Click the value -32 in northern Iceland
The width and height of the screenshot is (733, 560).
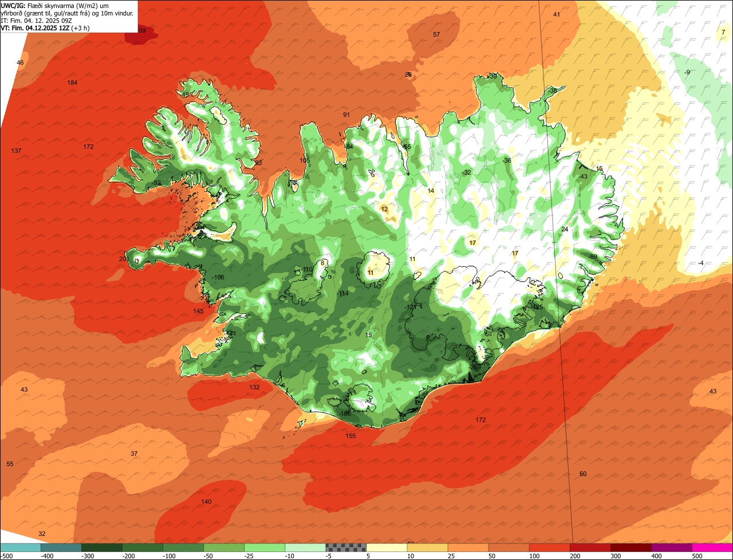pyautogui.click(x=467, y=172)
